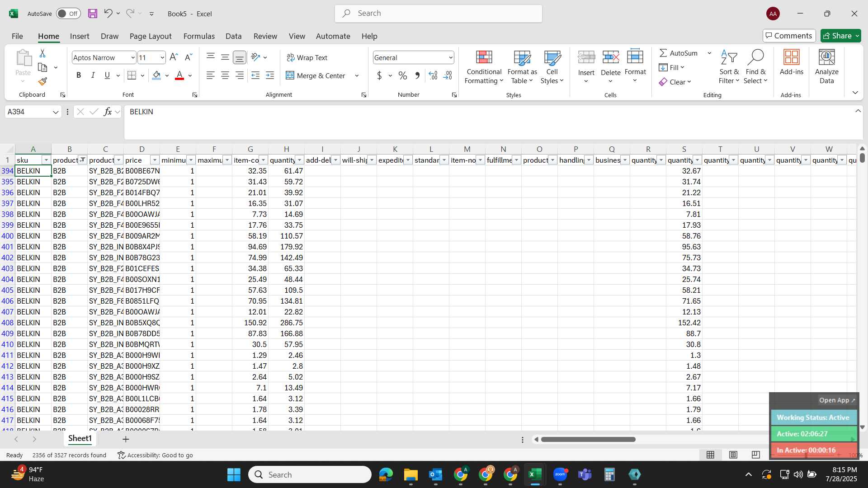The width and height of the screenshot is (868, 488).
Task: Toggle Middle Align button
Action: [x=225, y=57]
